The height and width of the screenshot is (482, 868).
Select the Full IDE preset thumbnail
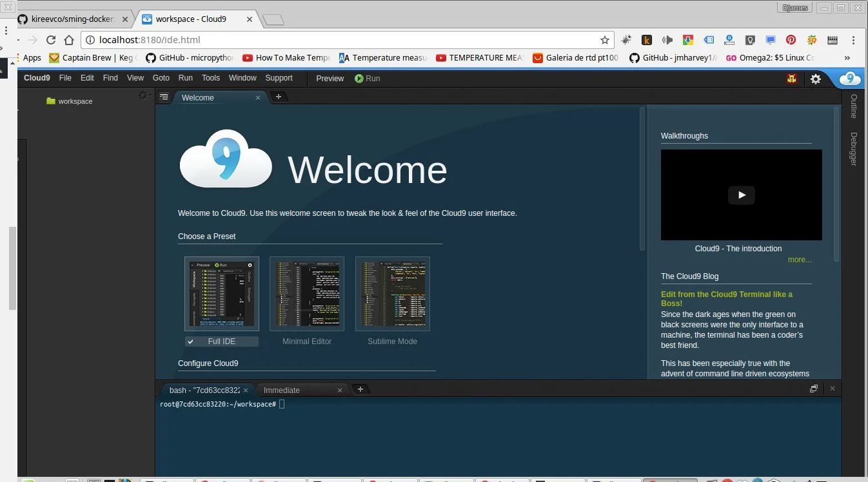[x=222, y=294]
